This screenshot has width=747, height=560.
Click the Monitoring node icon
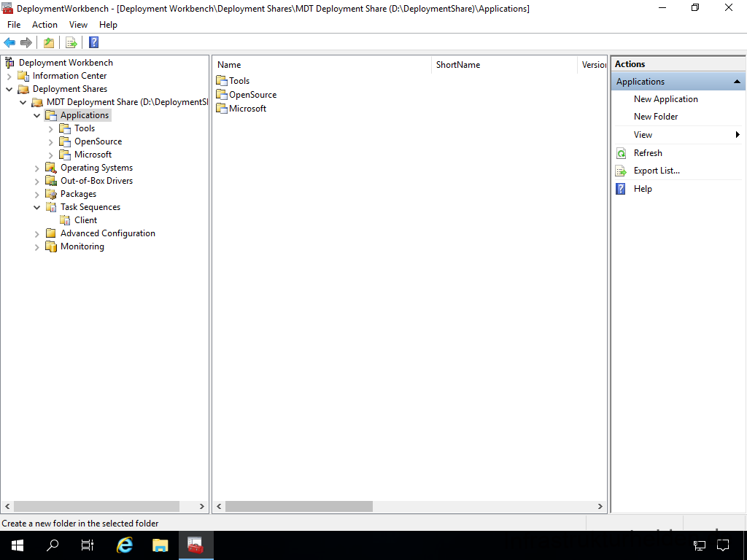click(51, 246)
